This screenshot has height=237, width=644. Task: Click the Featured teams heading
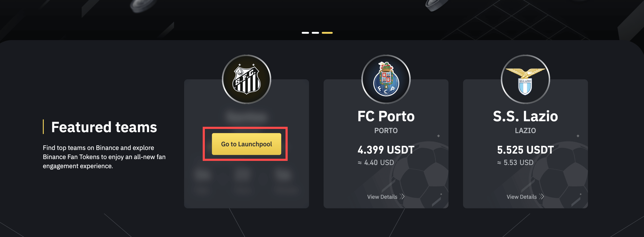click(104, 127)
